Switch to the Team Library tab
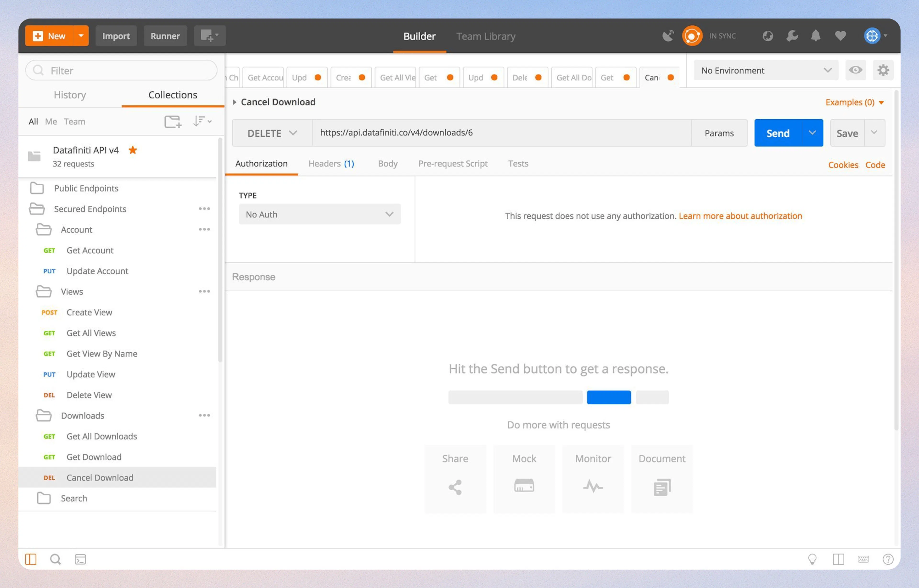The image size is (919, 588). 486,36
